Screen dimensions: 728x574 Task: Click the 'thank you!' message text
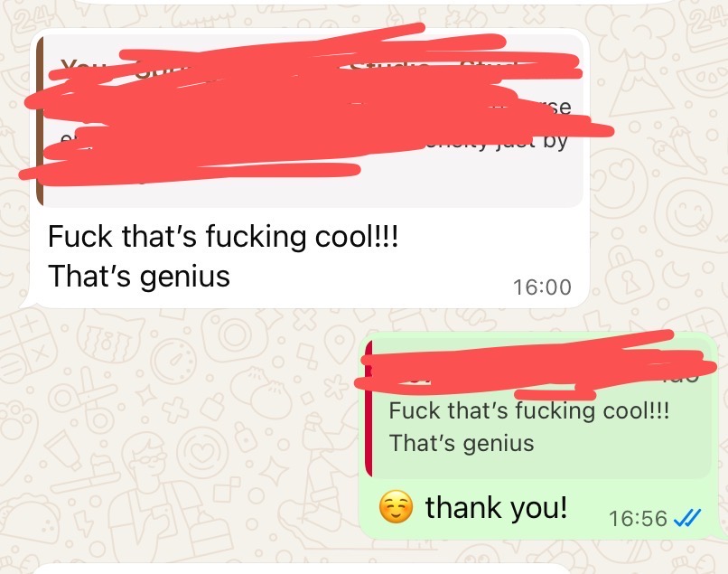pyautogui.click(x=496, y=507)
